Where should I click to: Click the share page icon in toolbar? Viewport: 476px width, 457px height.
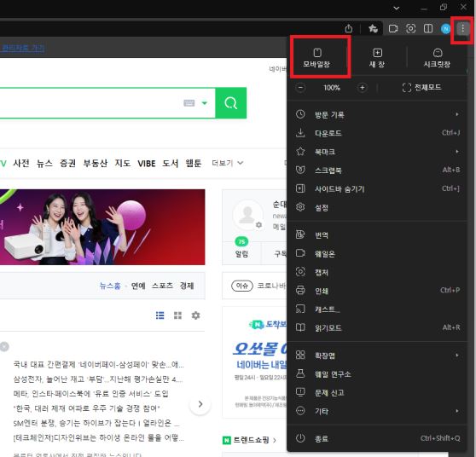349,29
